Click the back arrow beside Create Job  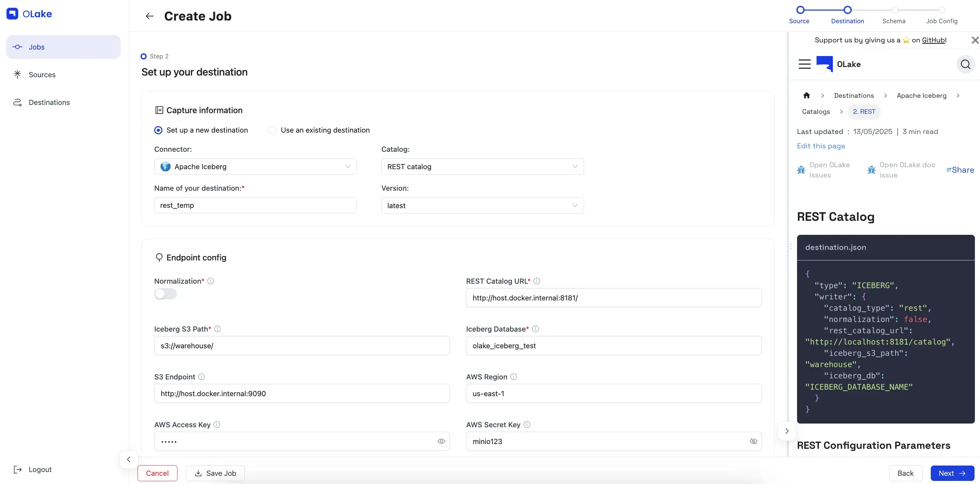[x=149, y=16]
